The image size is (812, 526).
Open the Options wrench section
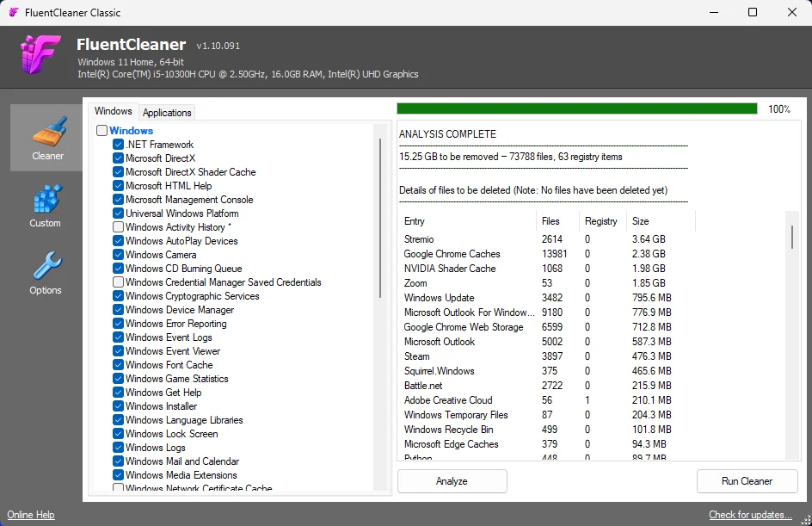tap(46, 273)
